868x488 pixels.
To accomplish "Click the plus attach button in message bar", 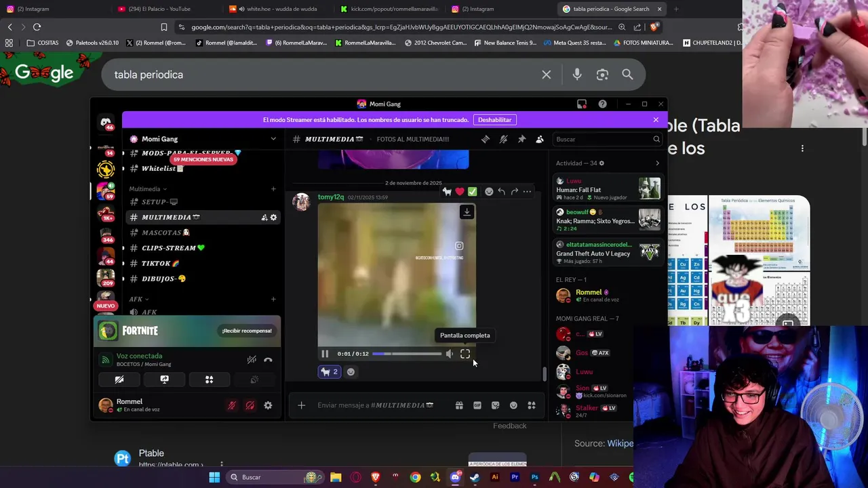I will [302, 405].
